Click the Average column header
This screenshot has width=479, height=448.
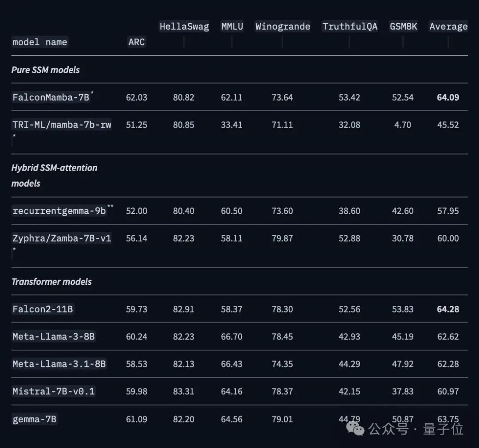pos(448,27)
